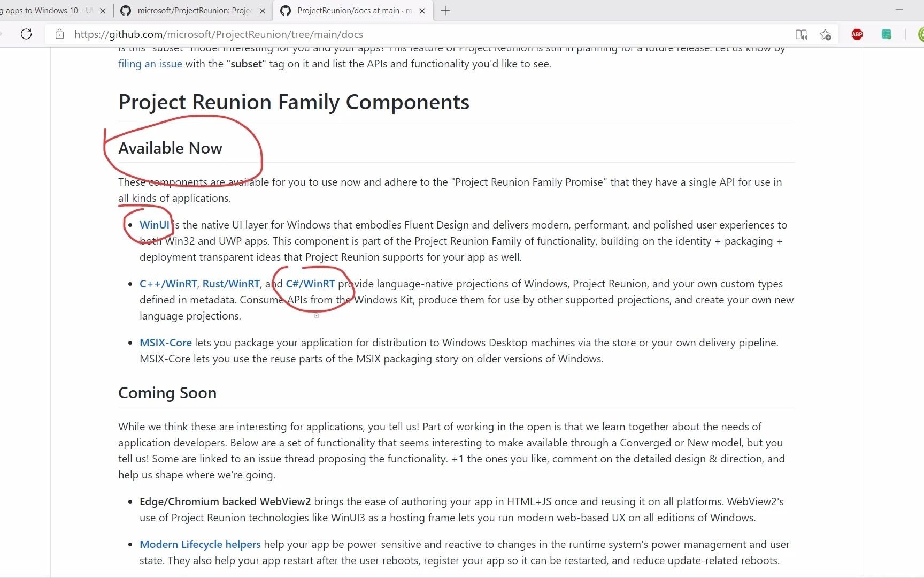Close the ProjectReunion/docs tab

[x=422, y=11]
